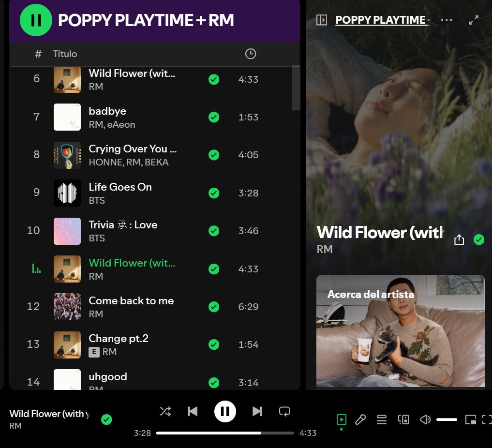Open Trivia 承 : Love title
This screenshot has width=492, height=448.
tap(123, 225)
